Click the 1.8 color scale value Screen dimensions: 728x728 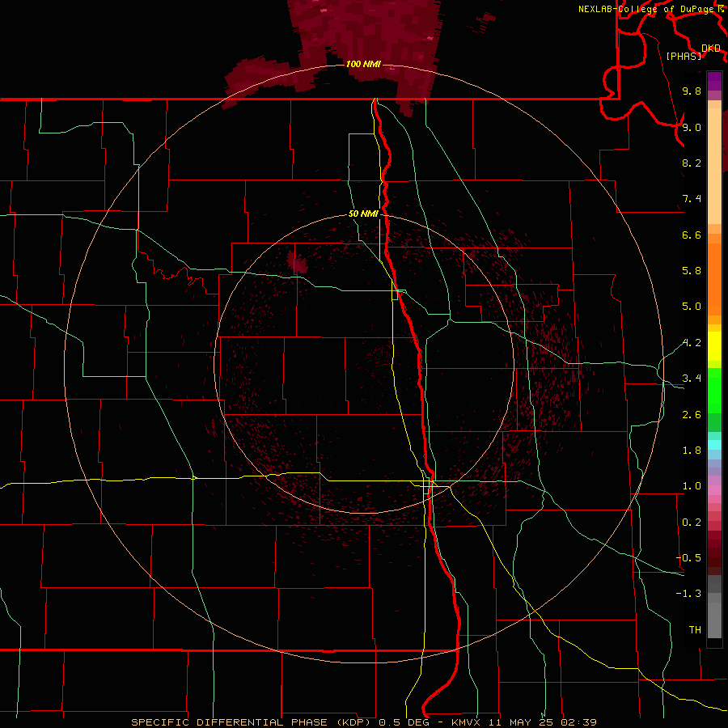click(692, 451)
